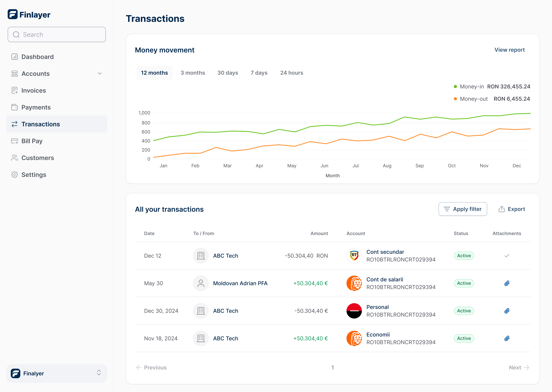Select the Invoices sidebar icon
Screen dimensions: 552x392
14,90
